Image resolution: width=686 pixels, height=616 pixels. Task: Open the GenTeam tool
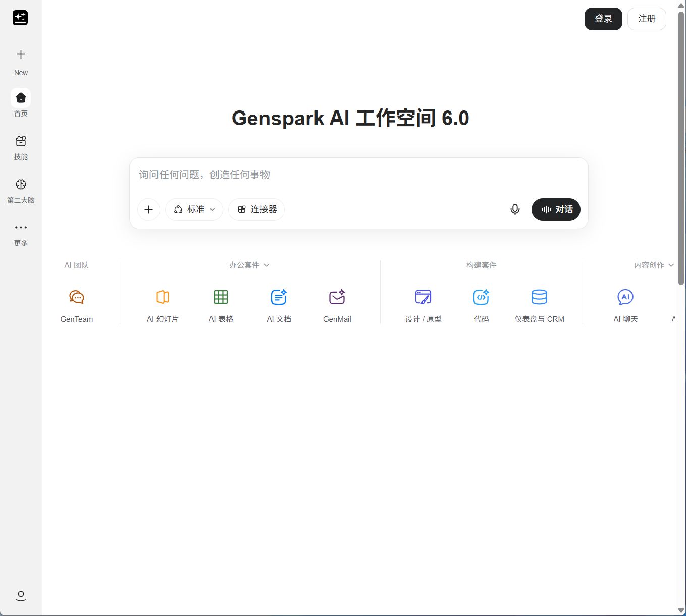[x=77, y=306]
